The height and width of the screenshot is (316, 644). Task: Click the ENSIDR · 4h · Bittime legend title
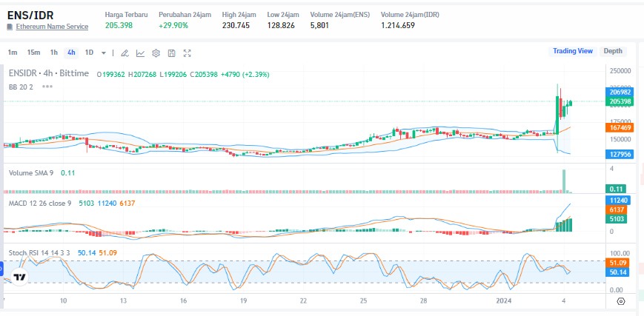49,73
